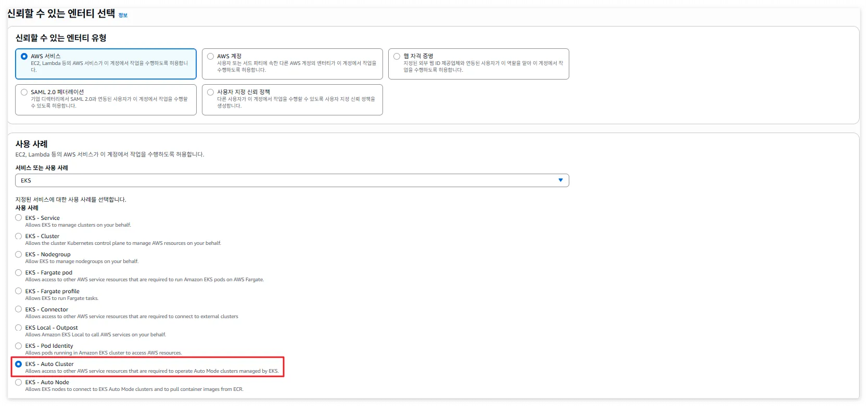Click 'Allow EKS to manage nodegroups' description
The image size is (868, 406).
click(x=82, y=261)
